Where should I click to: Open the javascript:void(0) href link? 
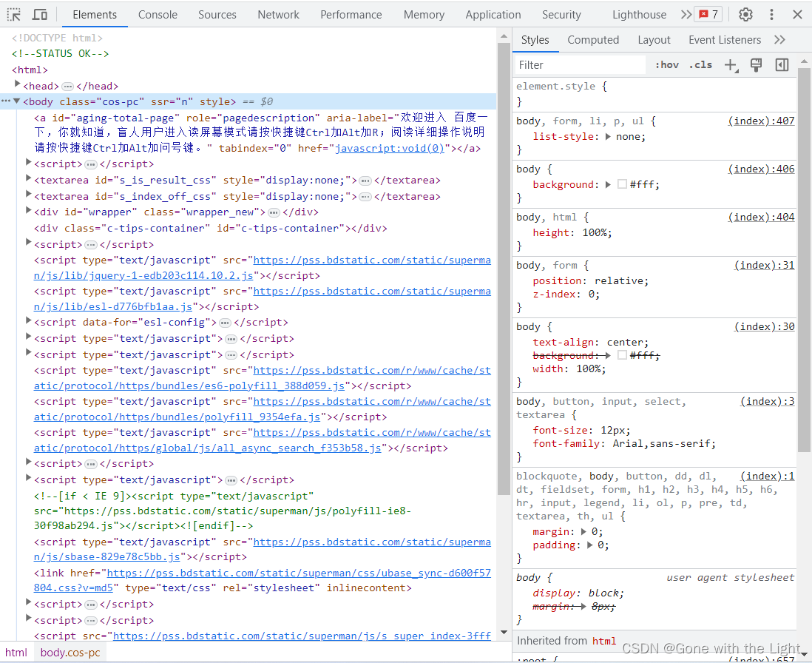click(390, 148)
